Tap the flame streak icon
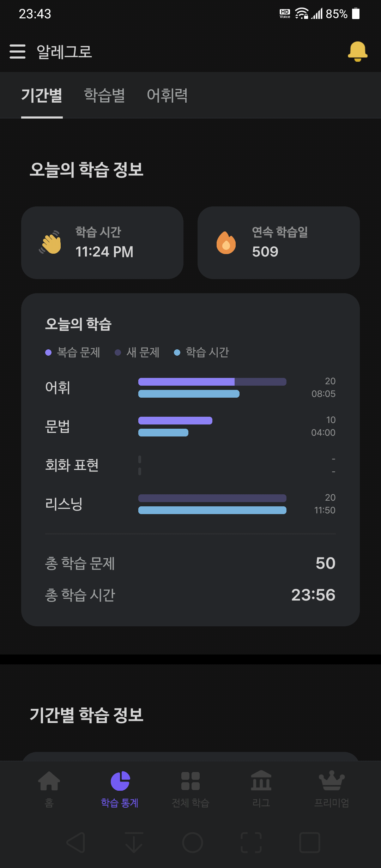The image size is (381, 868). (x=226, y=243)
